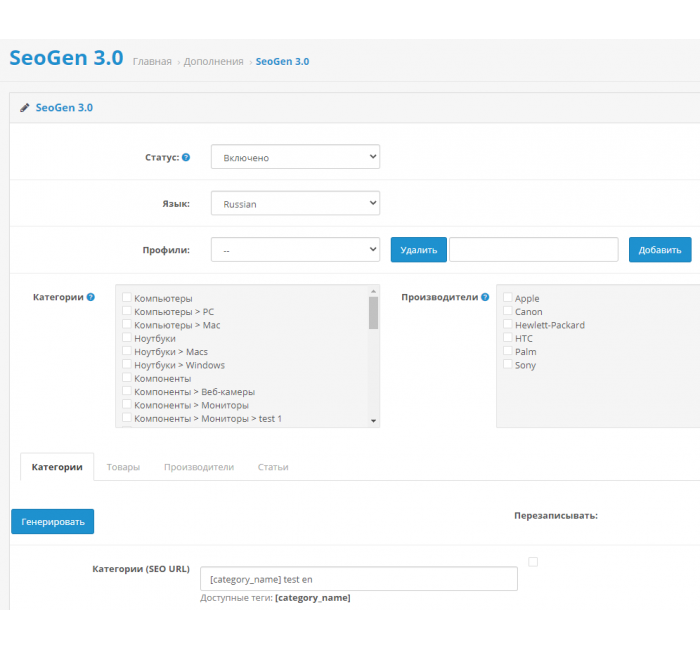Check the Компьютеры > PC checkbox
The image size is (700, 650).
pyautogui.click(x=127, y=311)
